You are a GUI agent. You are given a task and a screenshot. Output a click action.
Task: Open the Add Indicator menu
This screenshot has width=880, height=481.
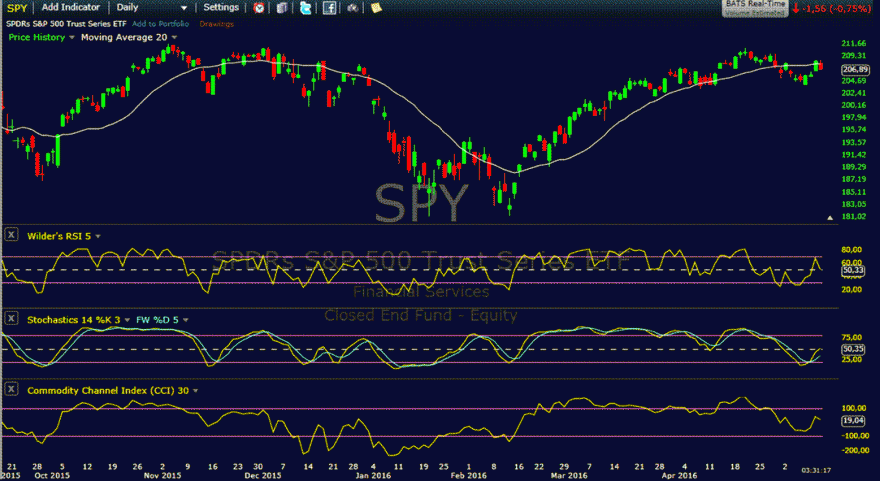70,7
